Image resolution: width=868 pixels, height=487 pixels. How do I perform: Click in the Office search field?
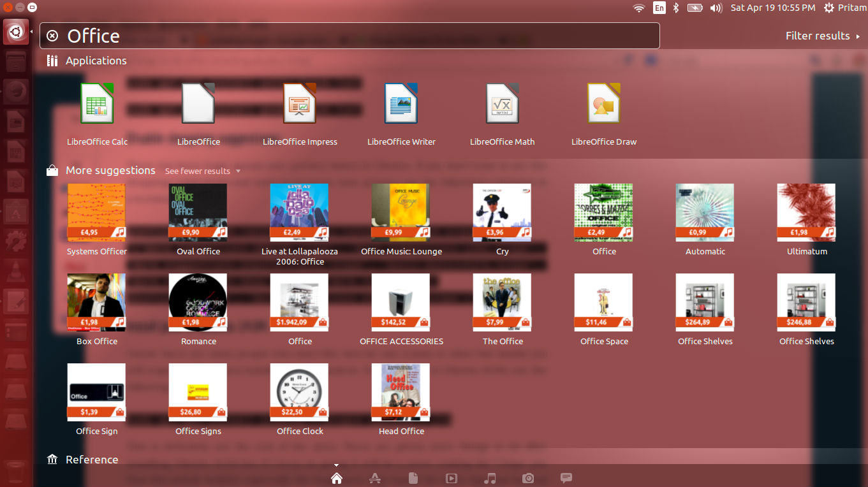[349, 36]
